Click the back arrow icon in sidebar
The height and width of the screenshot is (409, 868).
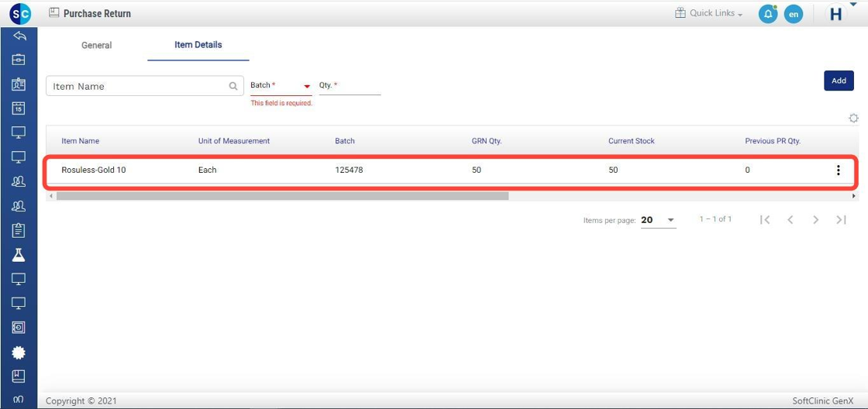[x=19, y=36]
